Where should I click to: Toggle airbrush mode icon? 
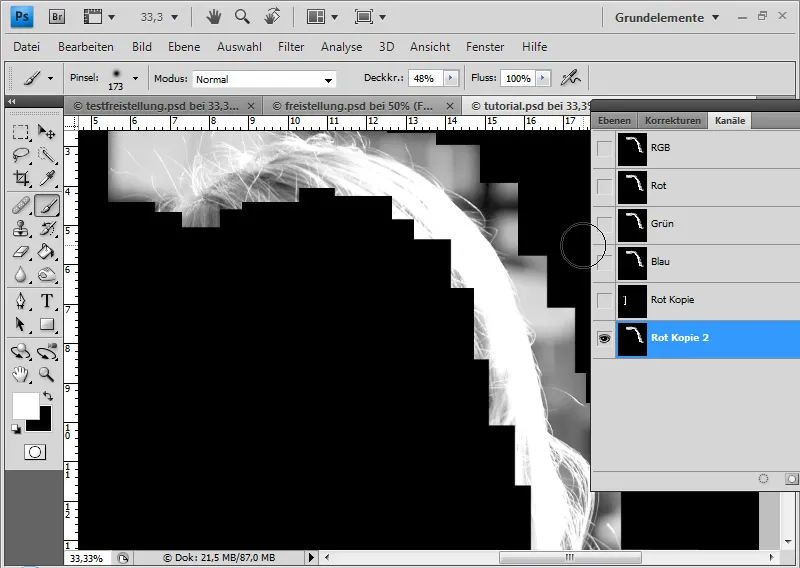570,78
